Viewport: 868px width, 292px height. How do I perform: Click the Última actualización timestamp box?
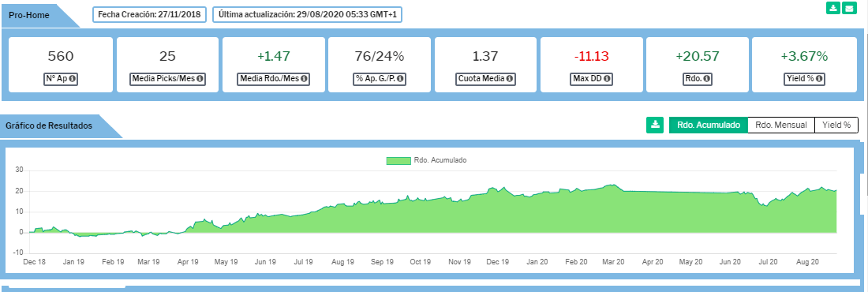coord(307,15)
